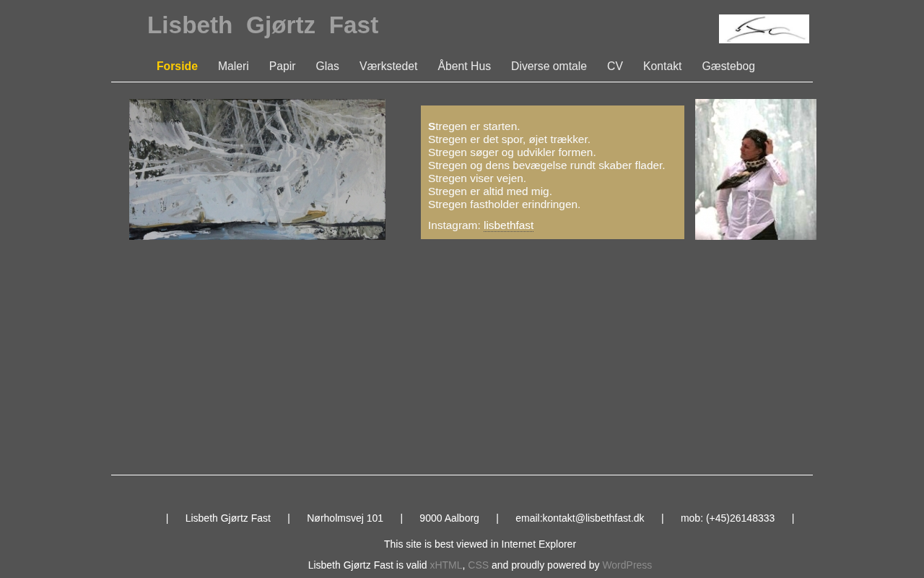Follow the CSS validation link
Viewport: 924px width, 578px height.
478,565
